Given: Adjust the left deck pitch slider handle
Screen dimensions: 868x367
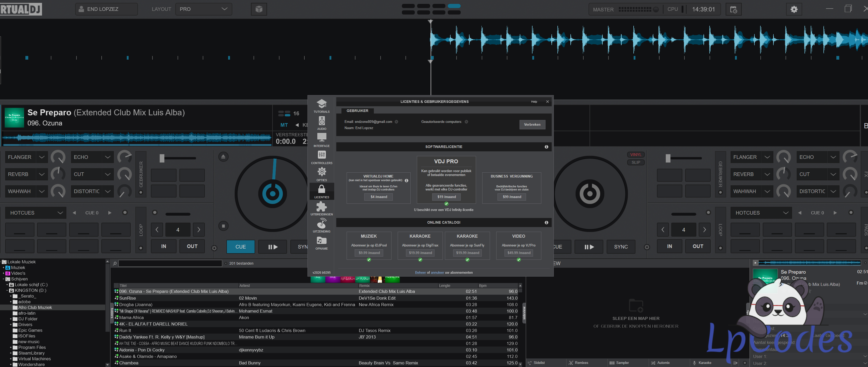Looking at the screenshot, I should 162,158.
